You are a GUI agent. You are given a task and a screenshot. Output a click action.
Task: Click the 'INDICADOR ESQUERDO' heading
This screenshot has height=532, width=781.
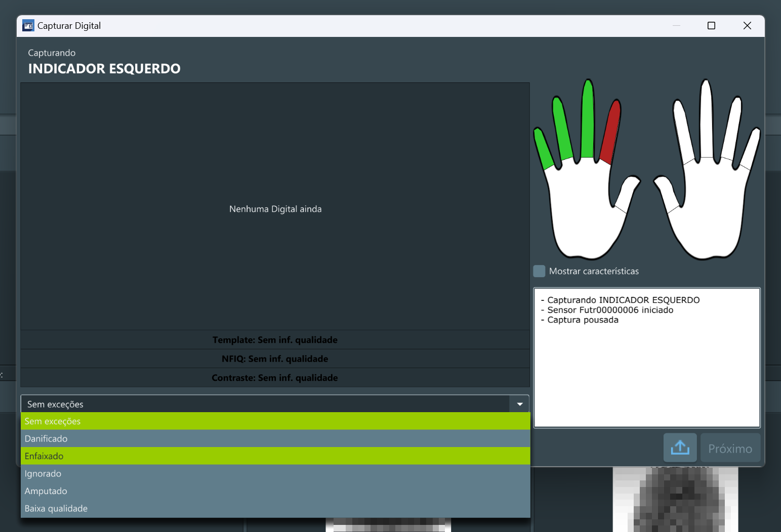click(104, 69)
